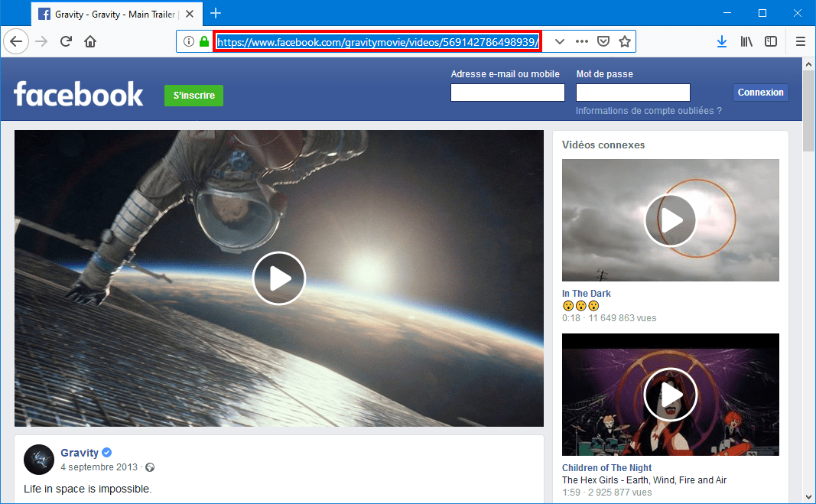Click the Facebook URL in address bar
The width and height of the screenshot is (816, 504).
coord(377,41)
